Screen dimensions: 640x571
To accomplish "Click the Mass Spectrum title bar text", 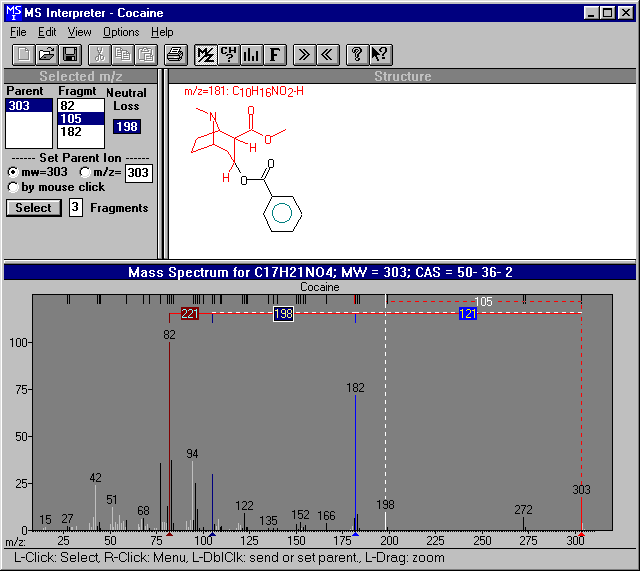I will [320, 272].
